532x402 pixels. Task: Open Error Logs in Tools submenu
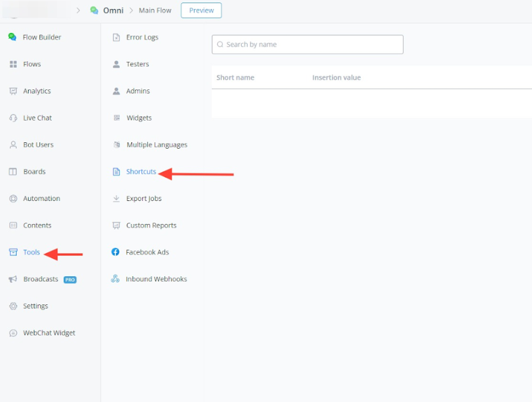(x=142, y=38)
